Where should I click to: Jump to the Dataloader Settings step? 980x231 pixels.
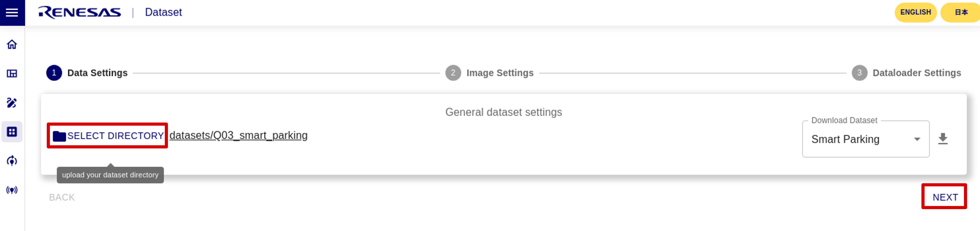click(906, 73)
